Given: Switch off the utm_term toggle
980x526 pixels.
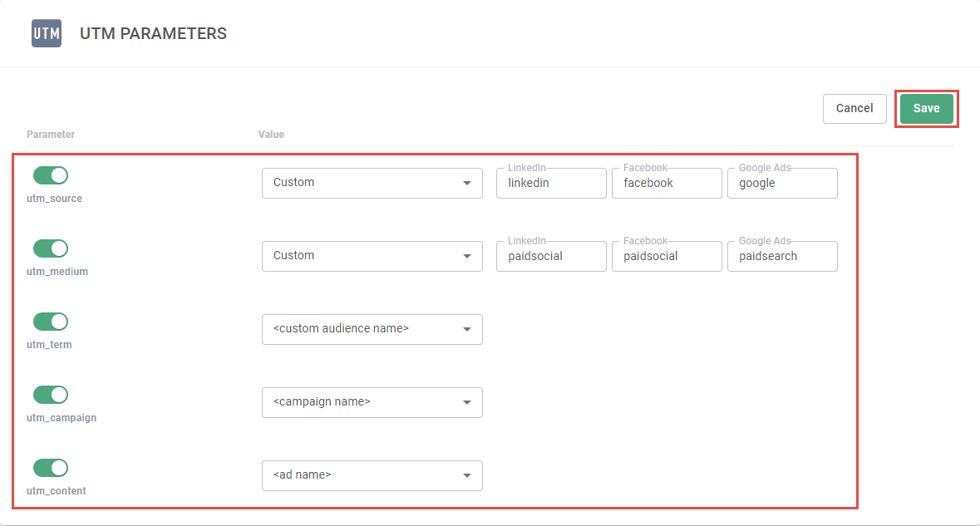Looking at the screenshot, I should (51, 322).
